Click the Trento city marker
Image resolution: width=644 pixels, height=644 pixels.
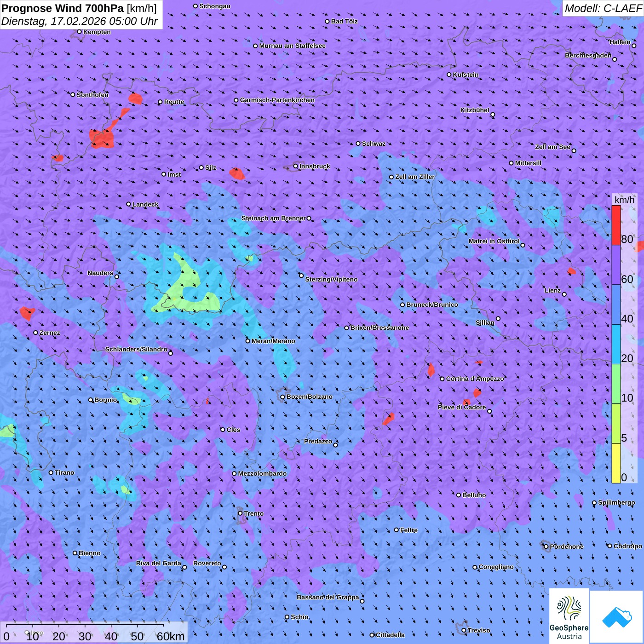tap(240, 513)
